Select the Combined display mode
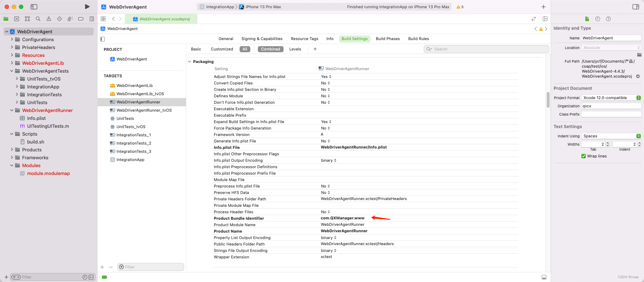The height and width of the screenshot is (282, 644). tap(271, 49)
